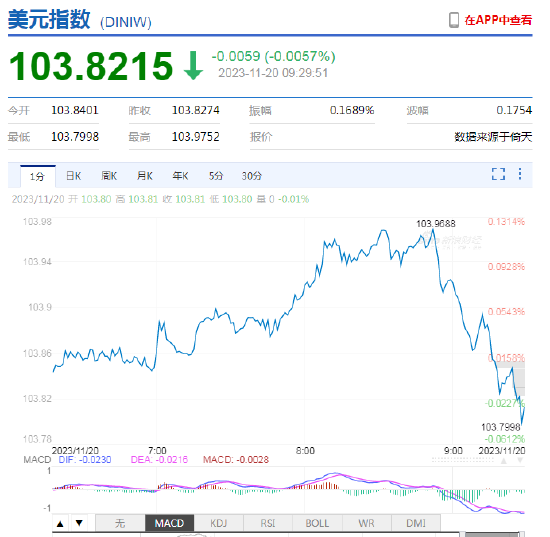The image size is (550, 537).
Task: Click the green down arrow beside price
Action: (193, 66)
